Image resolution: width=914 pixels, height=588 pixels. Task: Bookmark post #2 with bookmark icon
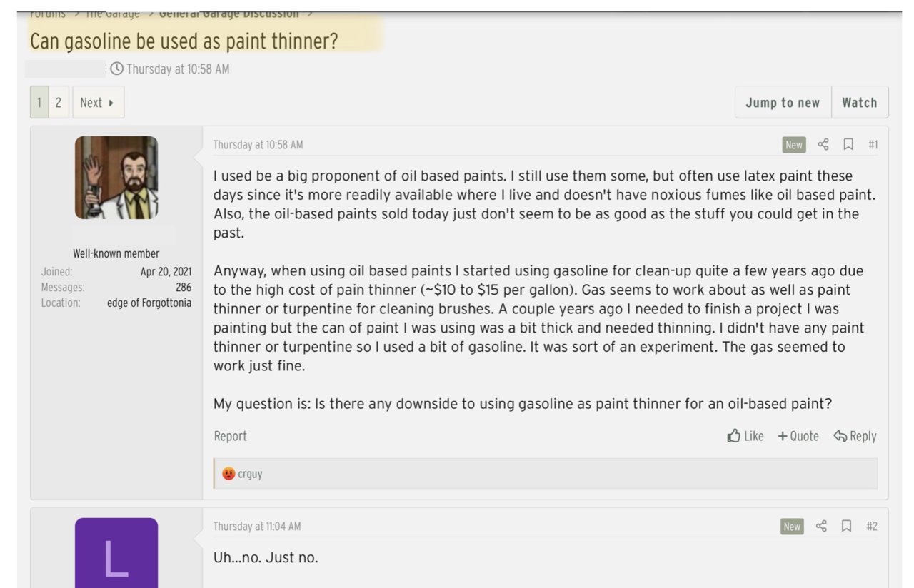tap(846, 527)
